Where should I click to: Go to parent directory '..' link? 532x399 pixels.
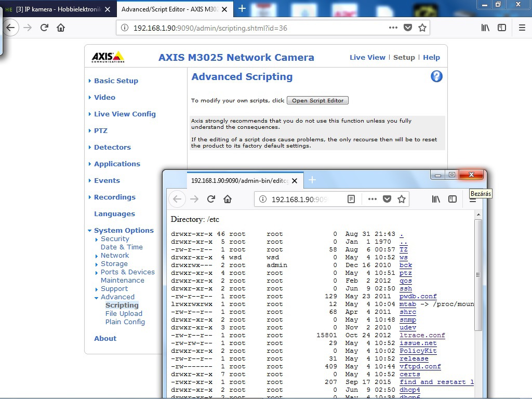click(403, 242)
